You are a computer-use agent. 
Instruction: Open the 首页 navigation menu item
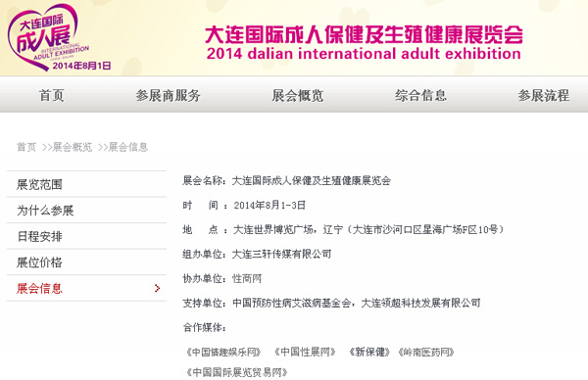[51, 95]
